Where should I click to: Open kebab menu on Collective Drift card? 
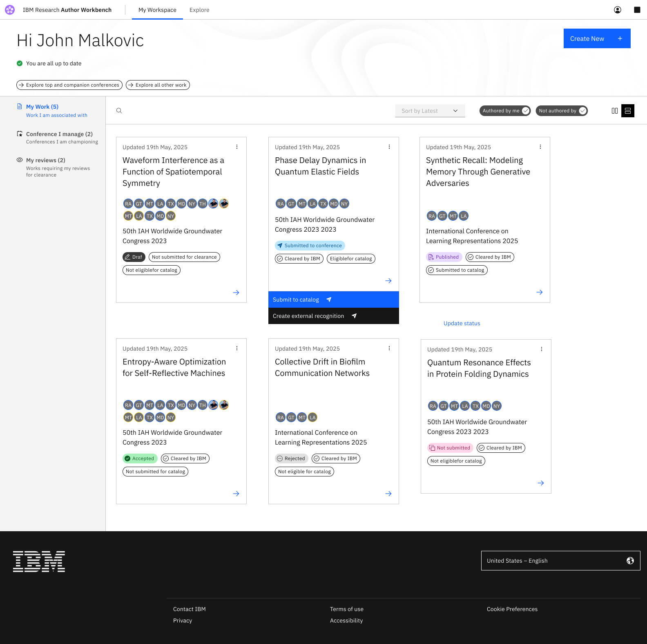pyautogui.click(x=389, y=348)
